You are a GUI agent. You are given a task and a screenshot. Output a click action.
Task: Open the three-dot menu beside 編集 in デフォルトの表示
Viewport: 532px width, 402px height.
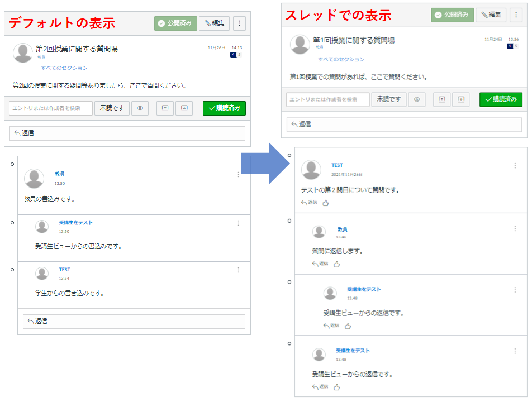tap(239, 23)
